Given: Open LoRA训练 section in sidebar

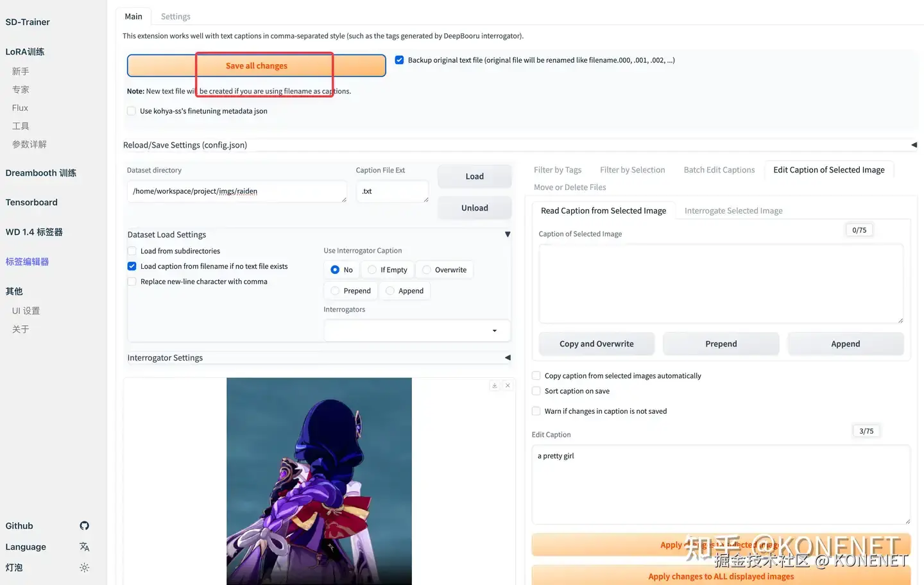Looking at the screenshot, I should tap(25, 52).
